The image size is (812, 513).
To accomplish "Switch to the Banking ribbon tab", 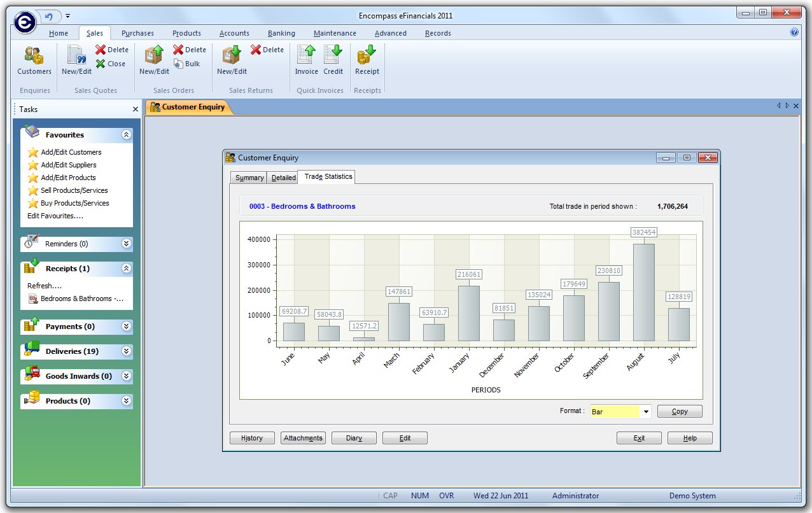I will point(281,33).
